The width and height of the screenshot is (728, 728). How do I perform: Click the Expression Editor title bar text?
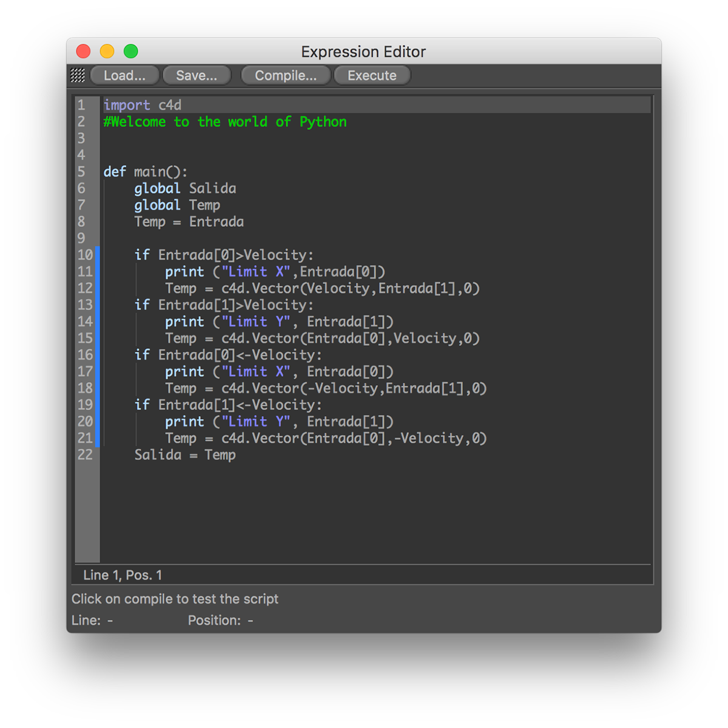tap(363, 52)
